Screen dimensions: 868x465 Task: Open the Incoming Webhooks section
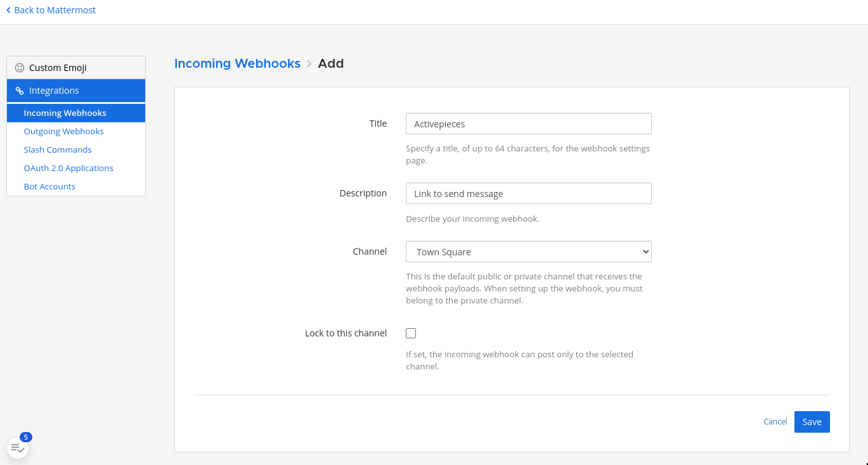click(65, 112)
